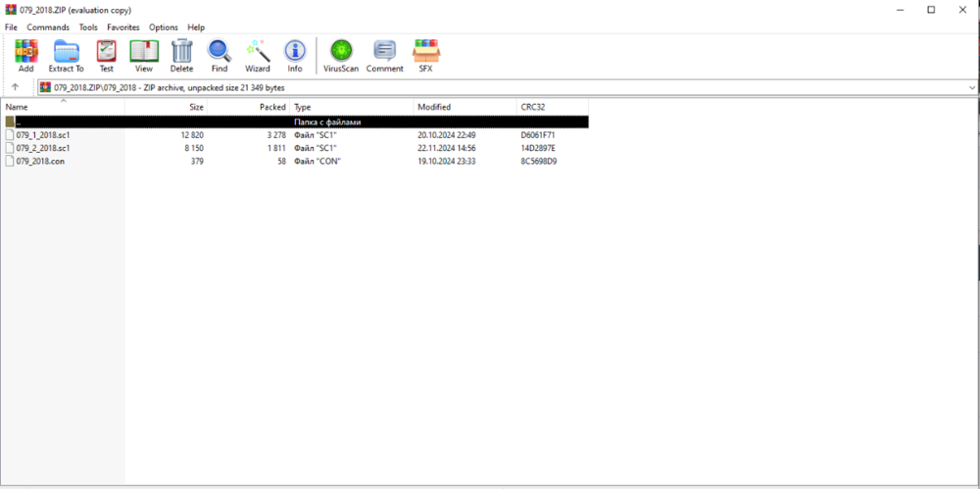Open the Favorites menu

coord(123,27)
